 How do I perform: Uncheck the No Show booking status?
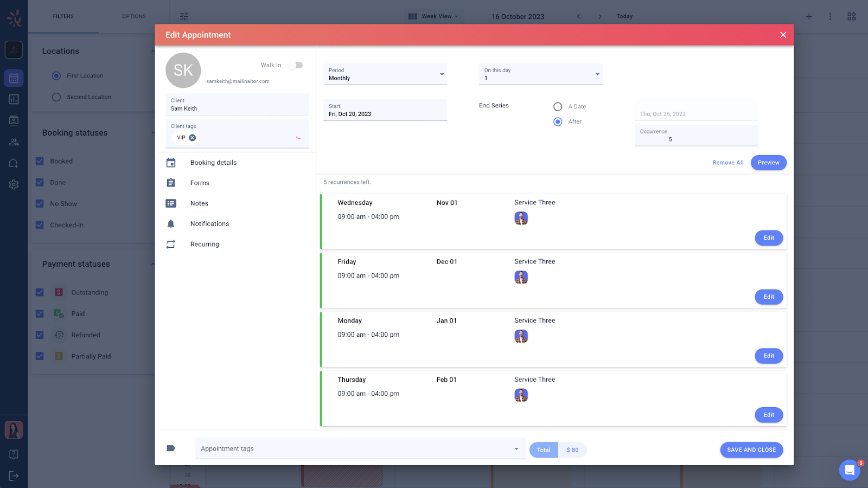tap(40, 204)
